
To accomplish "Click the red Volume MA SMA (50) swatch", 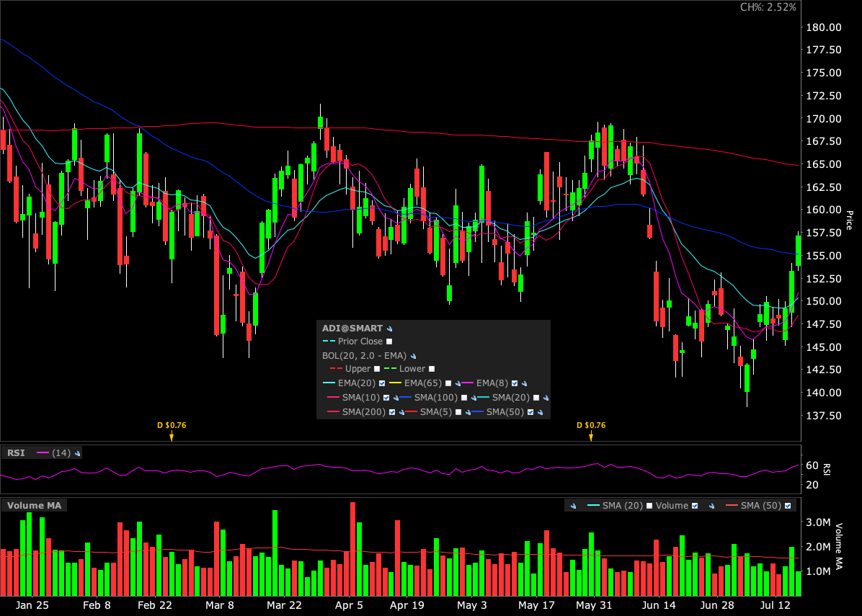I will coord(732,506).
